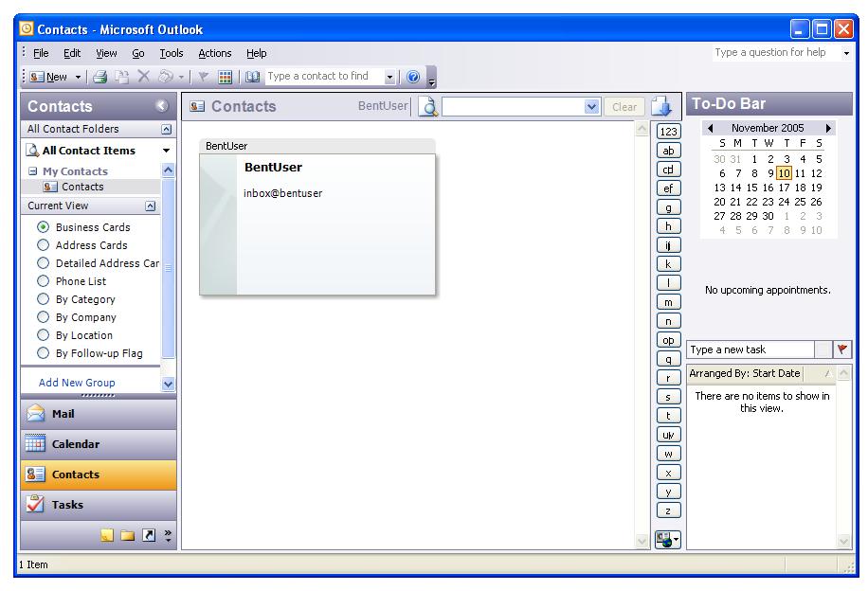This screenshot has height=591, width=868.
Task: Open the All Contact Items dropdown
Action: (166, 151)
